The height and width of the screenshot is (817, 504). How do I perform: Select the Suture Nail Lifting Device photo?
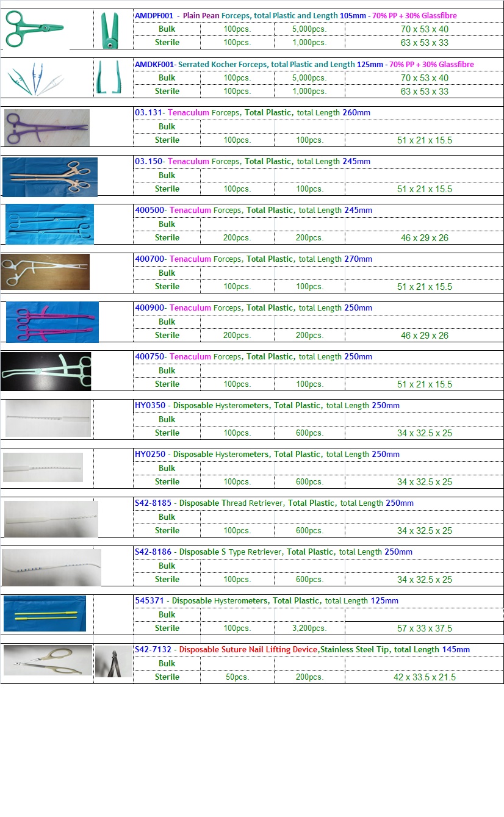click(x=48, y=660)
